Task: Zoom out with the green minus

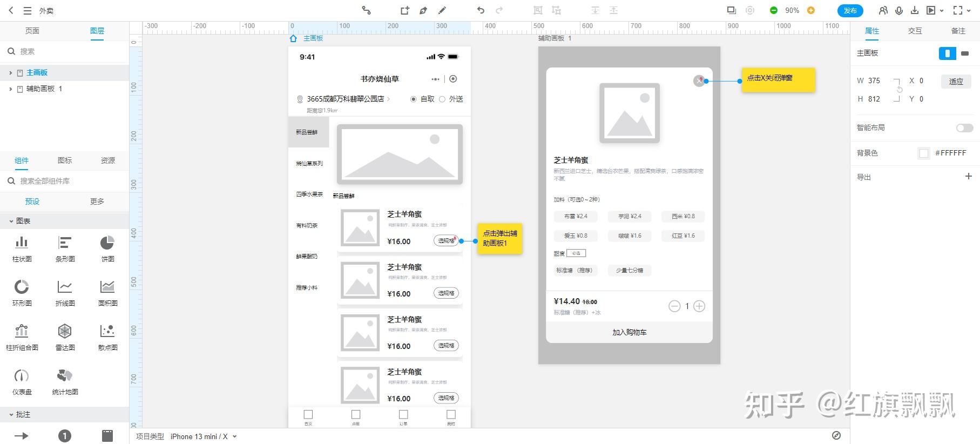Action: (774, 10)
